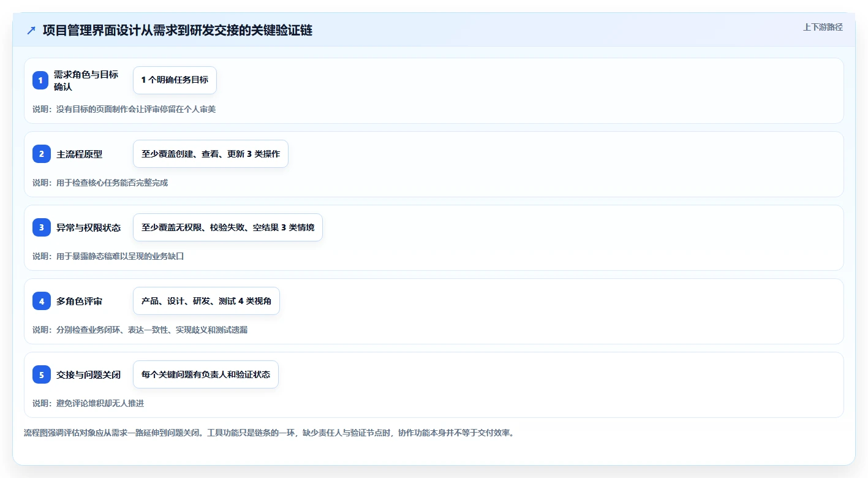Select the 无权限、校验失败、空结果 chip
Image resolution: width=868 pixels, height=478 pixels.
coord(228,227)
